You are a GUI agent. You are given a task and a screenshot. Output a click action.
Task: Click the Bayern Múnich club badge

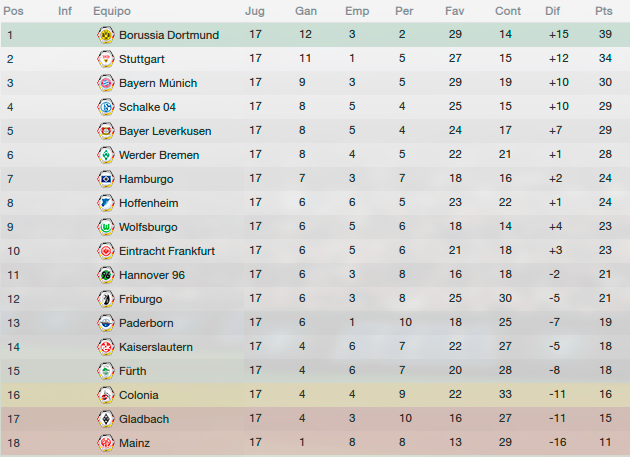click(106, 83)
